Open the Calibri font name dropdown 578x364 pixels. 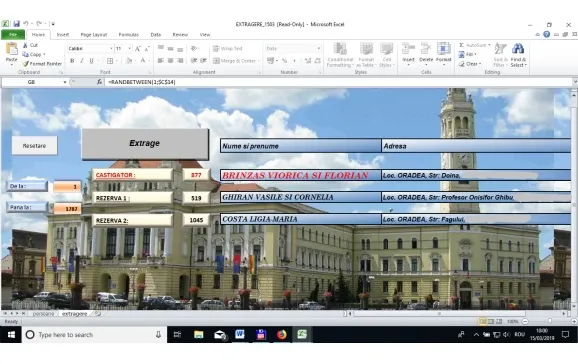[x=111, y=48]
